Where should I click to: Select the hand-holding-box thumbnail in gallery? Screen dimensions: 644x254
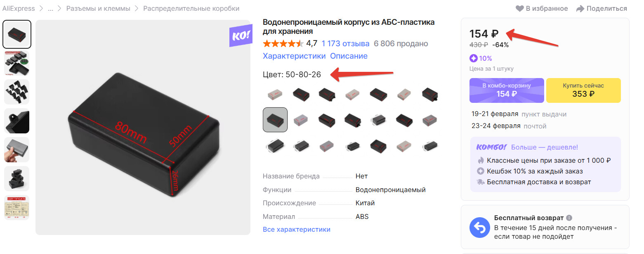[17, 150]
